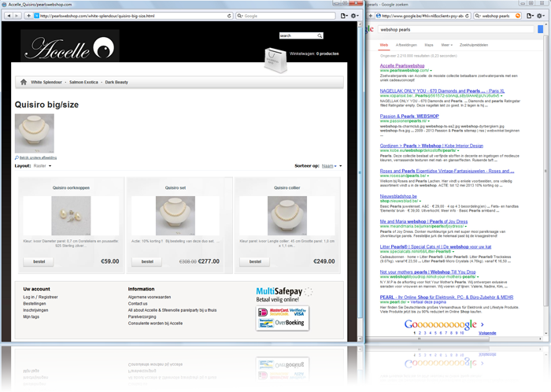
Task: Click the blue Google search button
Action: pyautogui.click(x=541, y=29)
